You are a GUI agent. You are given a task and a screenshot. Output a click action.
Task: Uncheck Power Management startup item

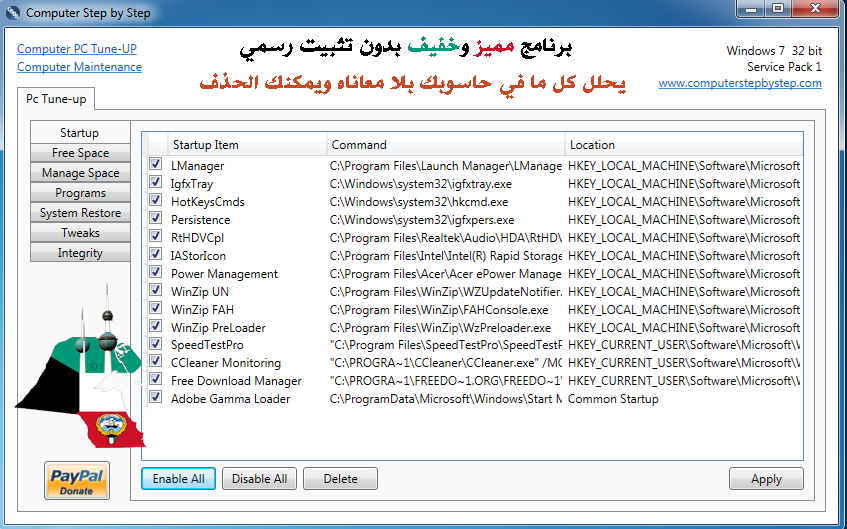point(156,272)
